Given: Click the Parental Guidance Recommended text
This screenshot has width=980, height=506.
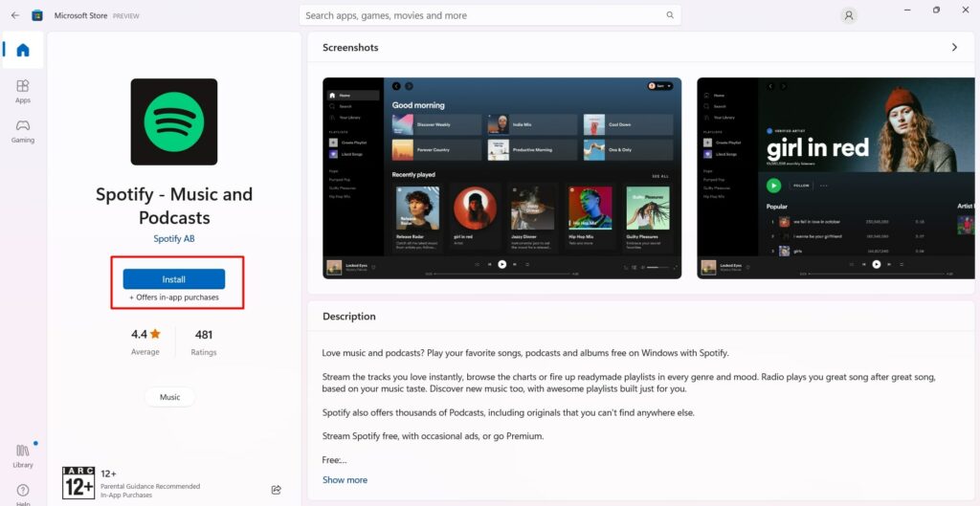Looking at the screenshot, I should pos(150,487).
